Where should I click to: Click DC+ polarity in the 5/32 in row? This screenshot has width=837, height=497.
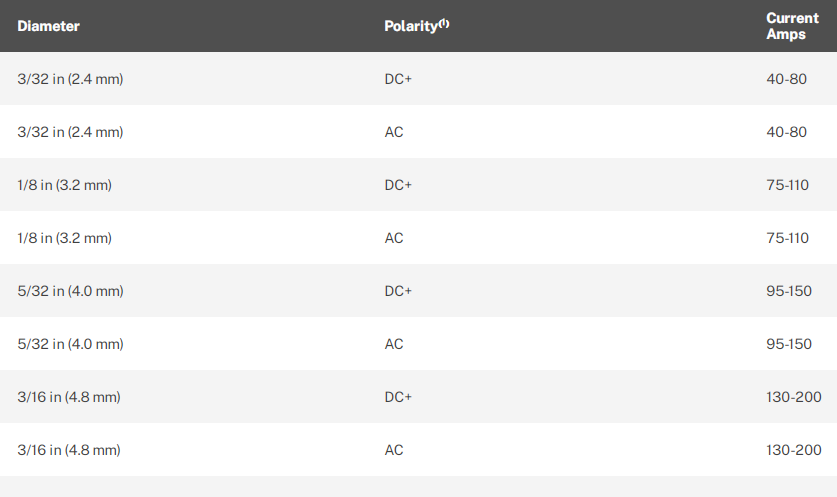pos(398,291)
